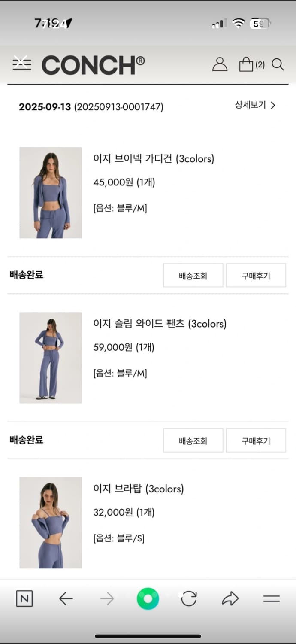Tap the forward navigation arrow
The image size is (296, 644).
coord(106,598)
